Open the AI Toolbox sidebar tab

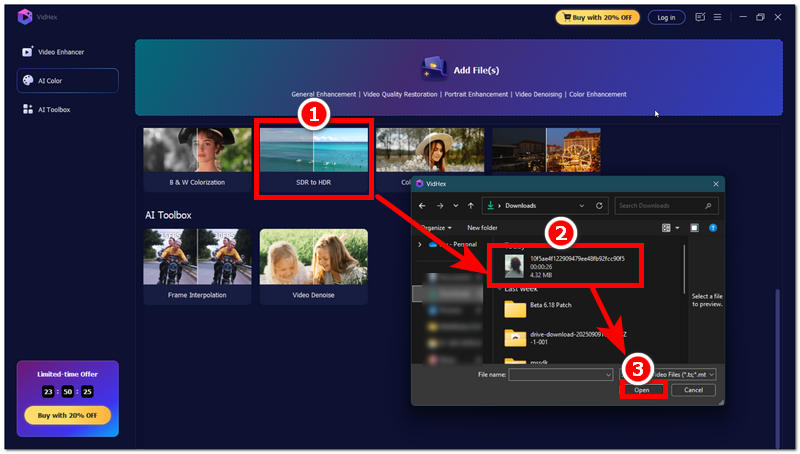(x=54, y=109)
